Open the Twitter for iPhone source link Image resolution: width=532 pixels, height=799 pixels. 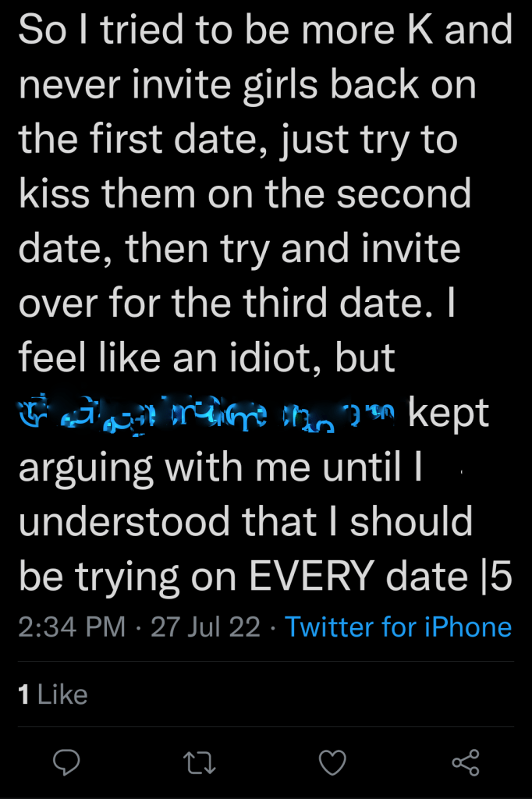pos(398,627)
